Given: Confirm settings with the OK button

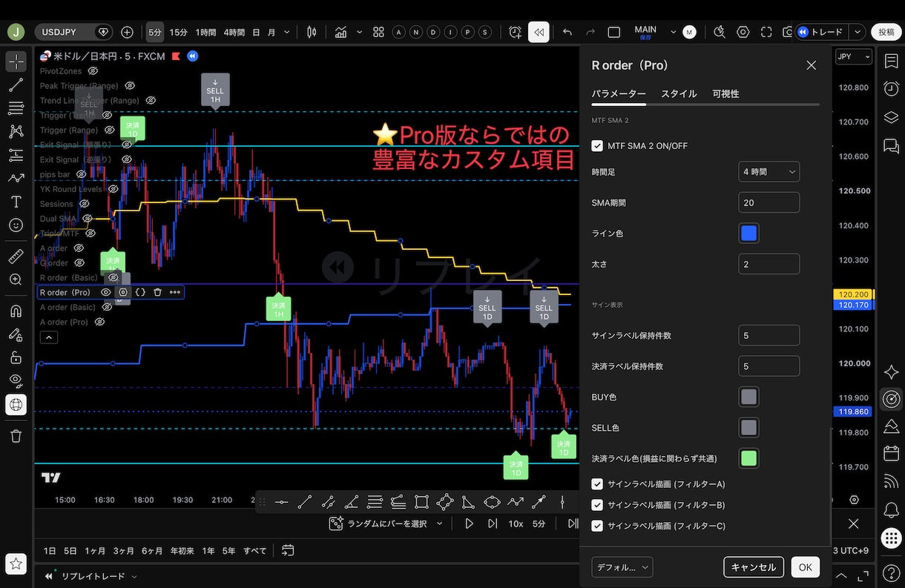Looking at the screenshot, I should (805, 567).
